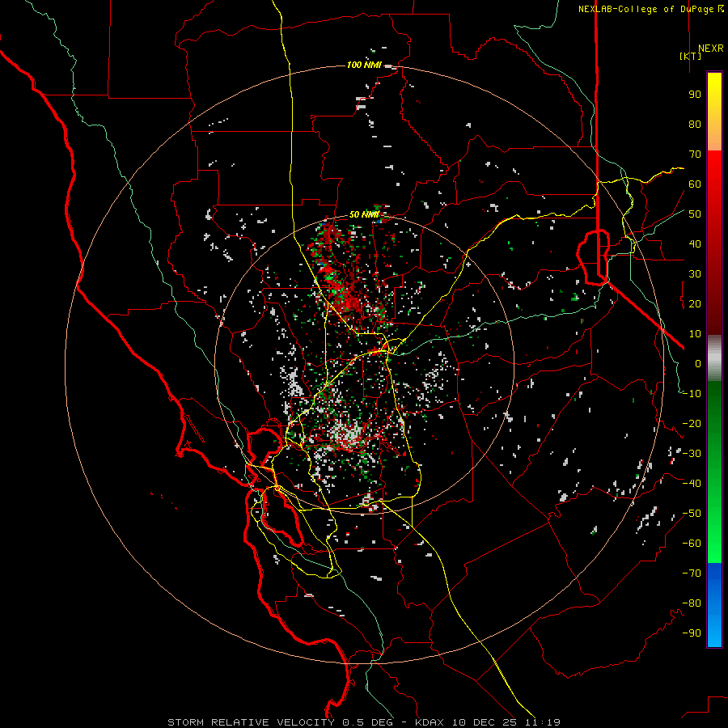Click the gray zero-velocity segment of the color bar
The image size is (728, 728).
[x=714, y=358]
